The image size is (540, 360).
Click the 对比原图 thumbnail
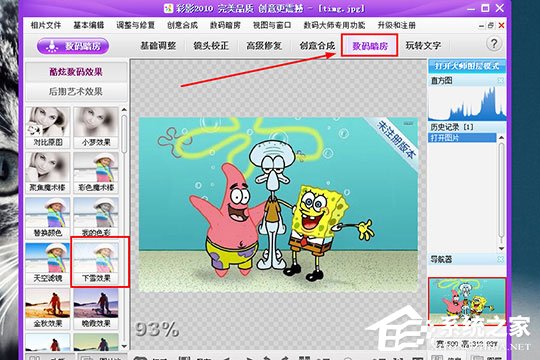pos(48,127)
